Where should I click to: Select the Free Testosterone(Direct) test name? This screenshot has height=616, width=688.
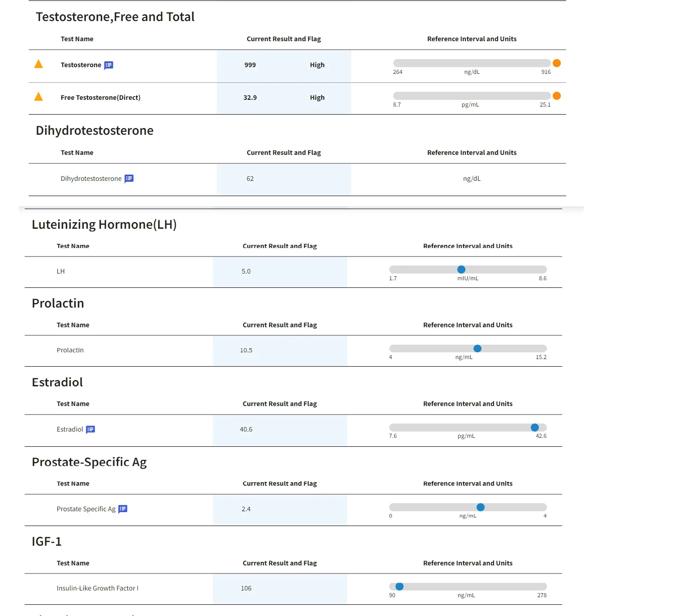tap(100, 98)
